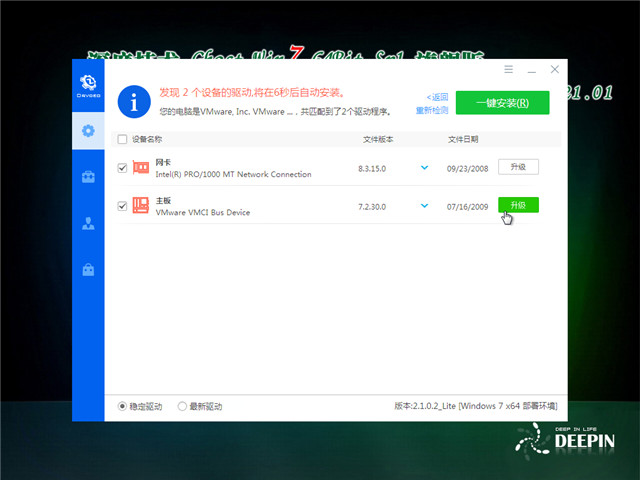The width and height of the screenshot is (640, 480).
Task: Click the <返回 back link
Action: pos(437,97)
